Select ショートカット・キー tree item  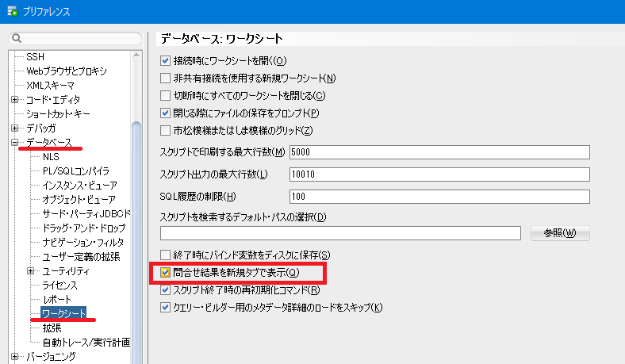pos(58,114)
